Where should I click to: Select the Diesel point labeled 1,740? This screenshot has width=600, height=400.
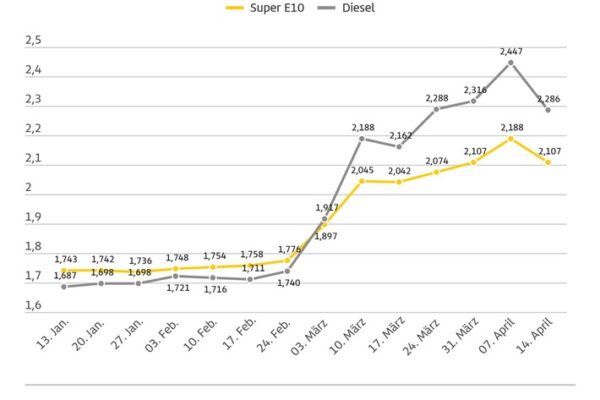(x=288, y=271)
